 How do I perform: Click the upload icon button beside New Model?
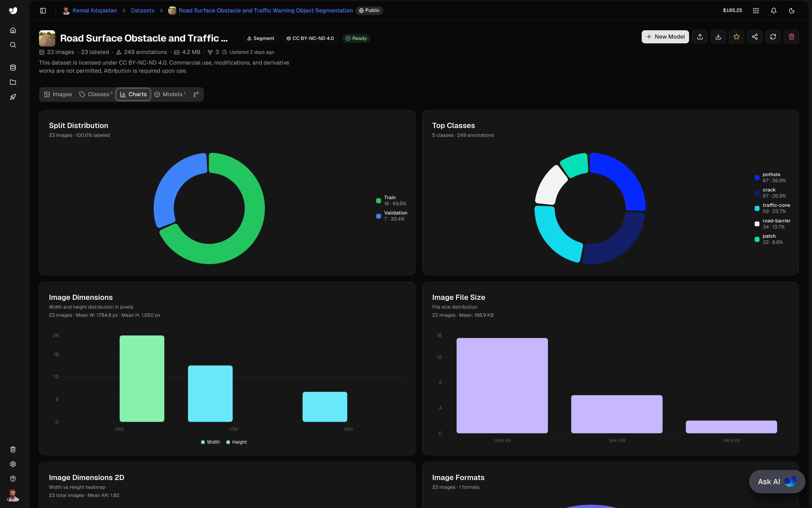pos(700,37)
